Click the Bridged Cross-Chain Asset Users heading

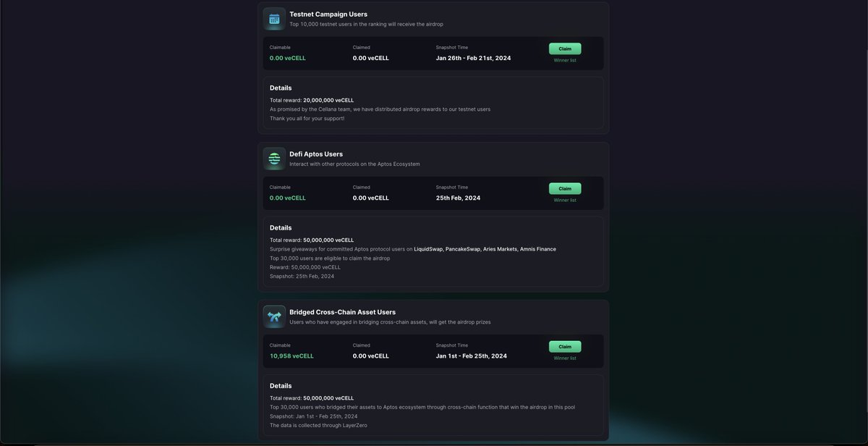[342, 312]
